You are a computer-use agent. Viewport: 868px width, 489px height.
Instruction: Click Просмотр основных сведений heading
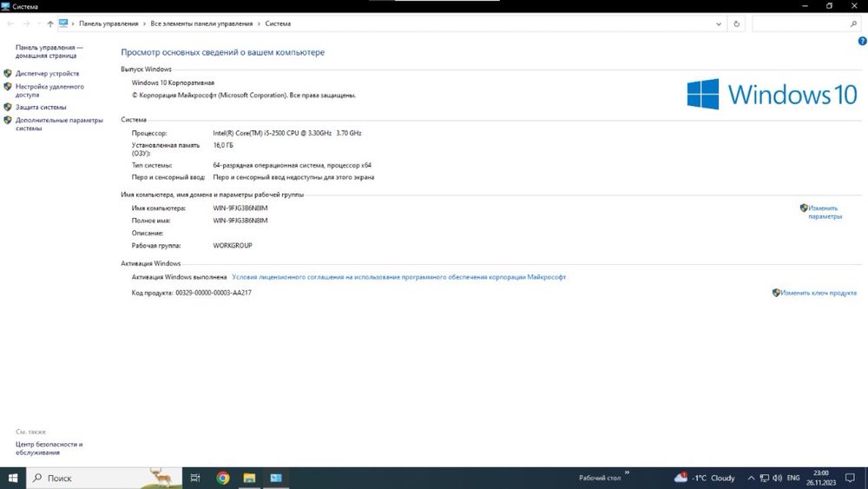(222, 52)
